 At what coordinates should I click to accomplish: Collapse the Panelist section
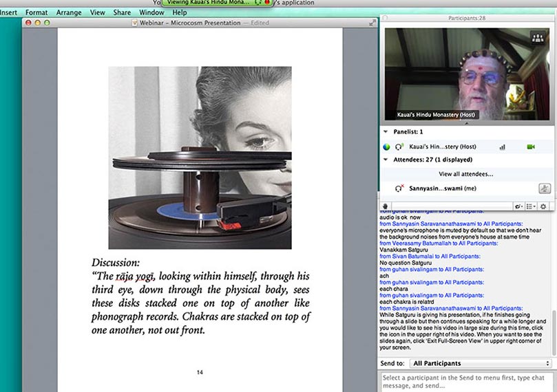386,131
